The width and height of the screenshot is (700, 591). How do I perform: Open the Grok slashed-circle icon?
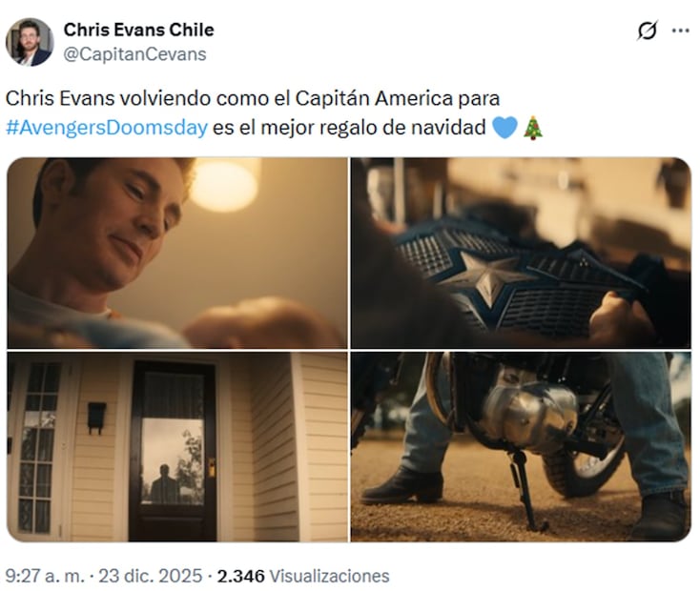[x=648, y=31]
